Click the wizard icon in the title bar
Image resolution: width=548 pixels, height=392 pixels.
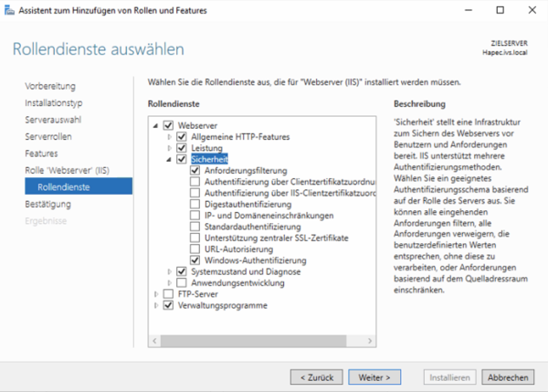tap(9, 10)
